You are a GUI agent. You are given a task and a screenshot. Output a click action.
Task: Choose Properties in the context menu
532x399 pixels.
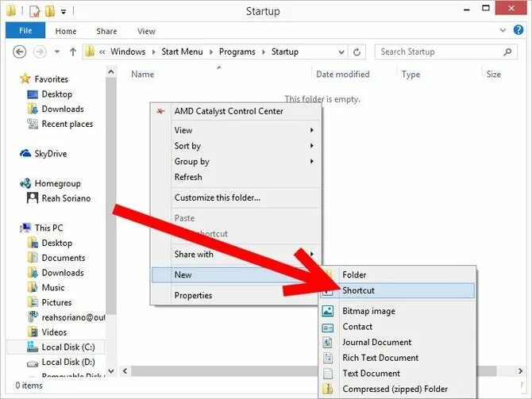coord(236,295)
